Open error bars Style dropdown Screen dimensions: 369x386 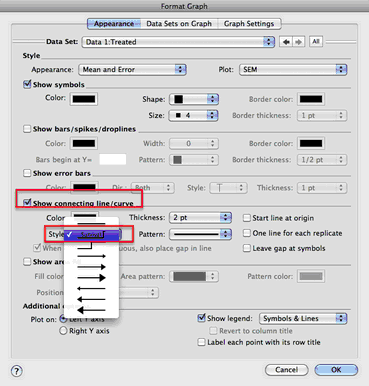(228, 188)
